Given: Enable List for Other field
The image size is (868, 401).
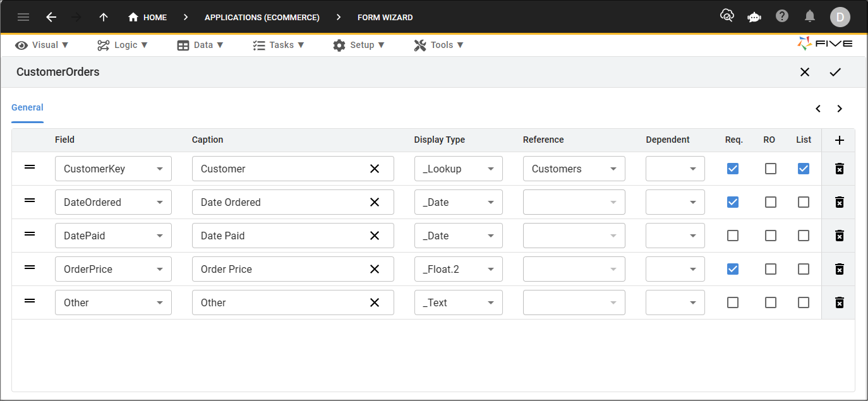Looking at the screenshot, I should [804, 302].
